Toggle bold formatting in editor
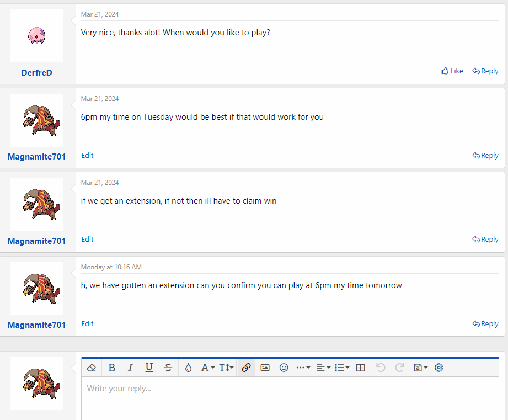Screen dimensions: 508x420 point(112,368)
